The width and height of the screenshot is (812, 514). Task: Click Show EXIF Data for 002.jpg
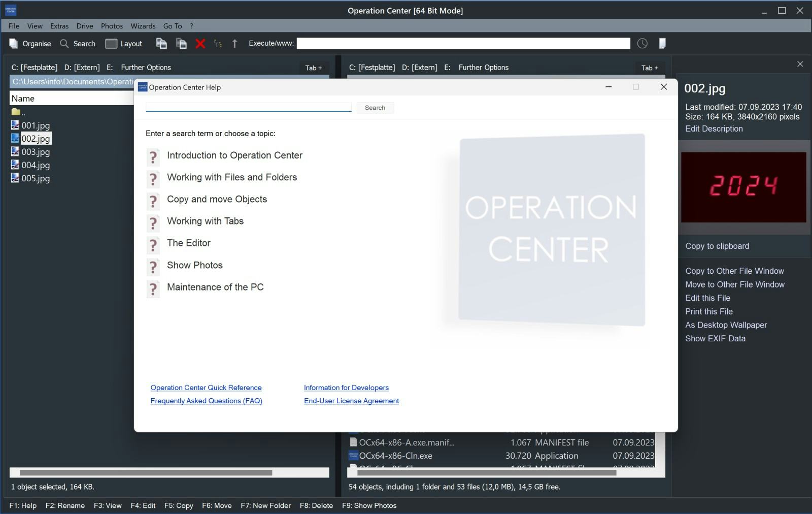coord(716,338)
